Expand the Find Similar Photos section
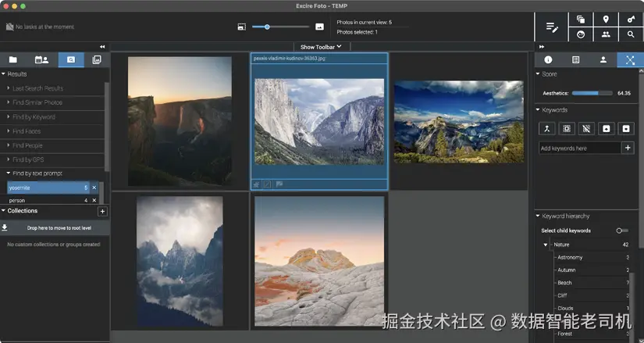 coord(37,102)
